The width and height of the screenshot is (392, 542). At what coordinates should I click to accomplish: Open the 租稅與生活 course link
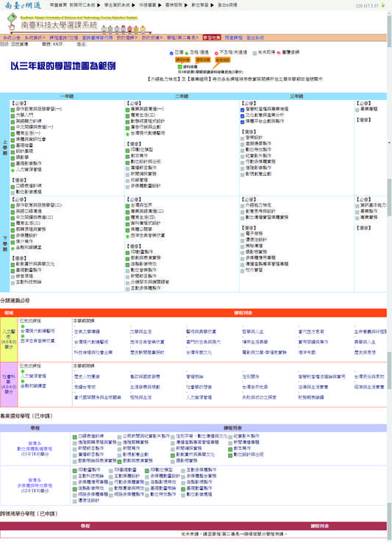pyautogui.click(x=140, y=398)
